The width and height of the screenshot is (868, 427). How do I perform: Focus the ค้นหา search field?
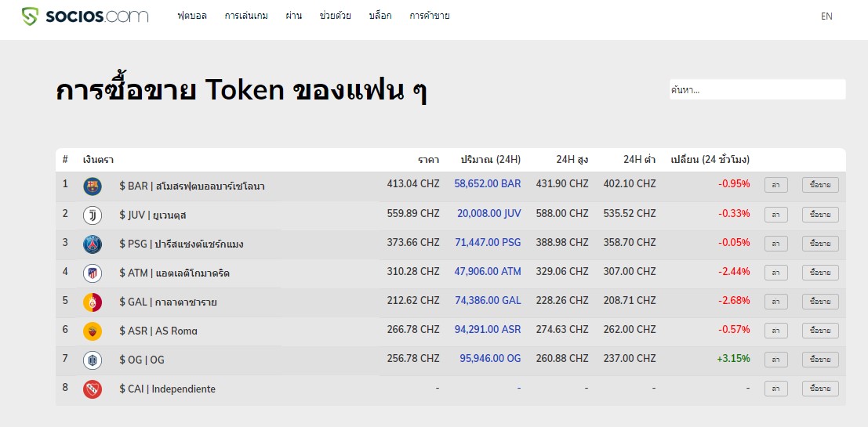[757, 89]
